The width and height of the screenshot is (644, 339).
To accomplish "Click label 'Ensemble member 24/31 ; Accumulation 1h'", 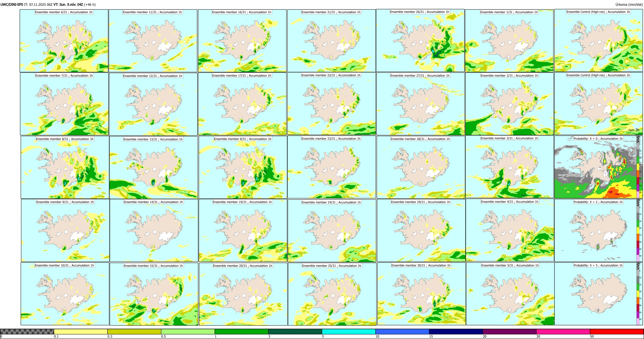I will click(331, 202).
